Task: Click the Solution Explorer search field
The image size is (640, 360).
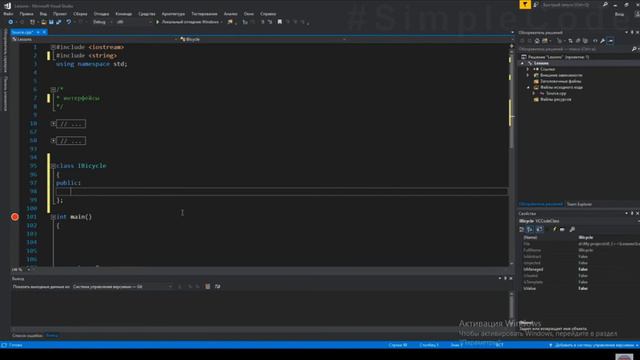Action: [574, 49]
